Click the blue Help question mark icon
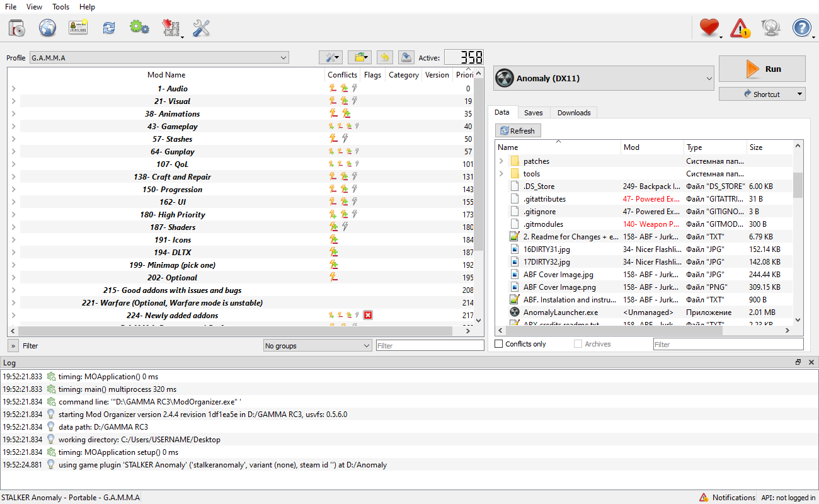Viewport: 819px width, 504px height. coord(801,28)
